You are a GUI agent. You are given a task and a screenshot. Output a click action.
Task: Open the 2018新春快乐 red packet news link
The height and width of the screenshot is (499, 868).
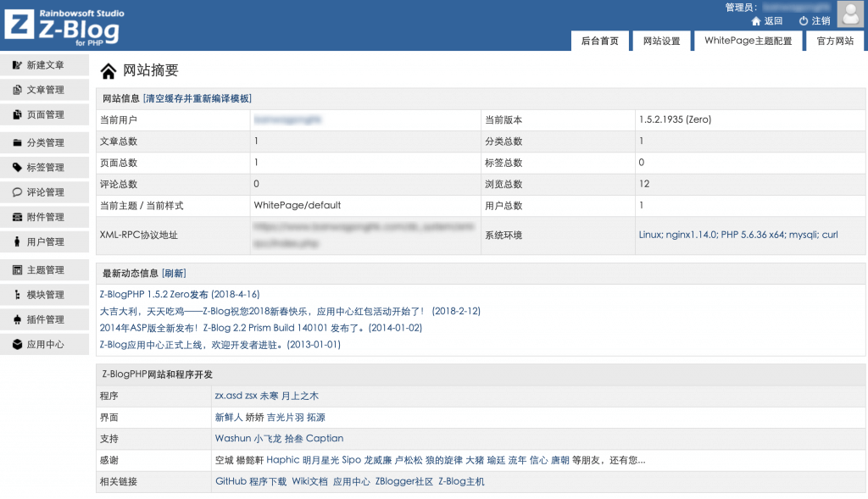(290, 312)
